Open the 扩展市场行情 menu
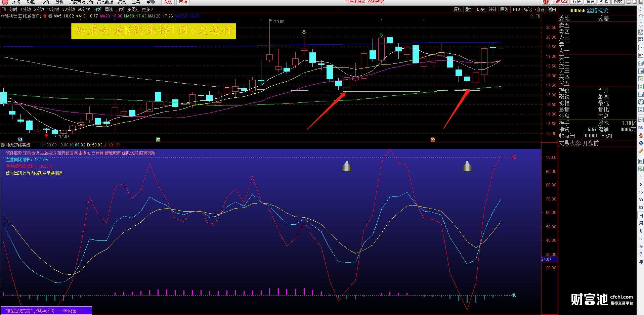Viewport: 644px width, 315px height. [x=81, y=2]
